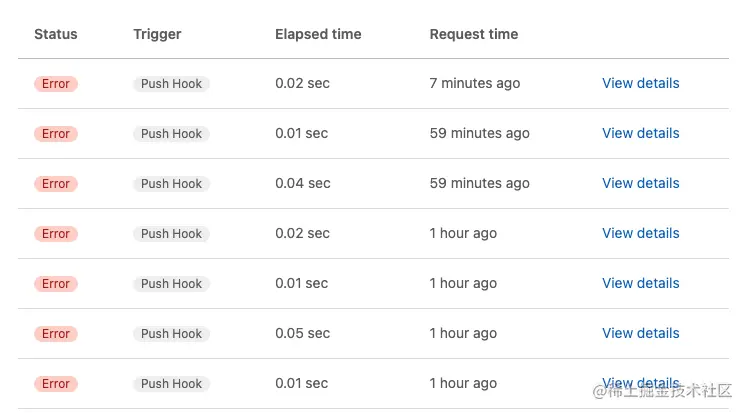
Task: Click the Trigger column header
Action: (157, 34)
